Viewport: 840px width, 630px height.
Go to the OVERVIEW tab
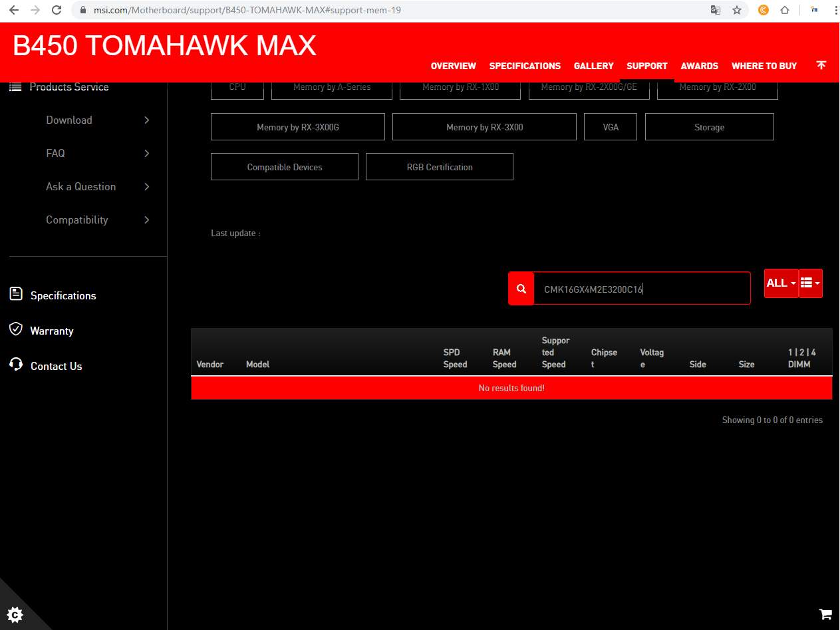click(454, 66)
